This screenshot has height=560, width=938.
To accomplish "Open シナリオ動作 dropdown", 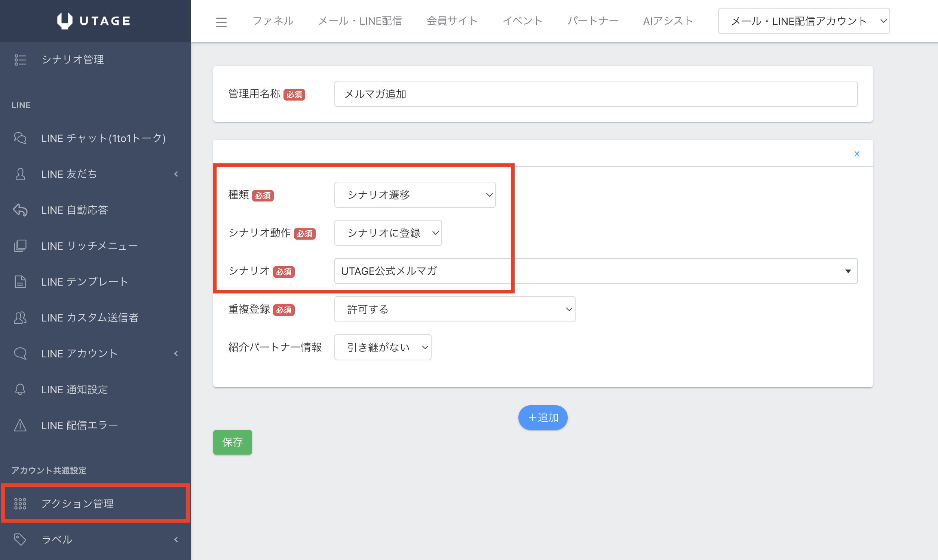I will click(388, 233).
